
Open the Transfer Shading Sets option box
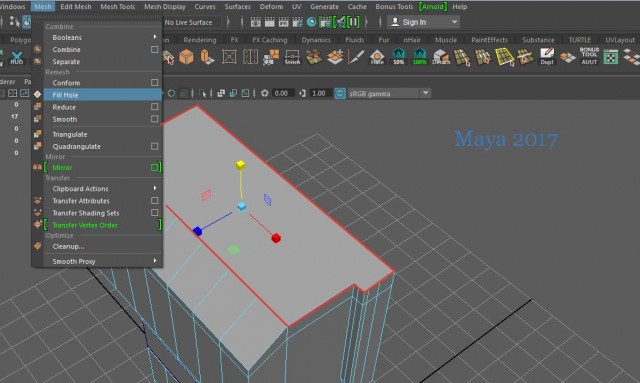[154, 213]
